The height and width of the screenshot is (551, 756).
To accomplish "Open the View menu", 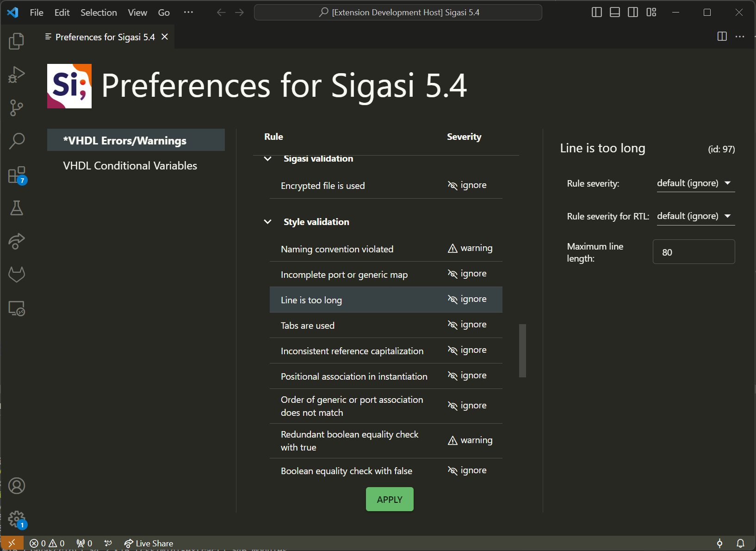I will pos(137,13).
